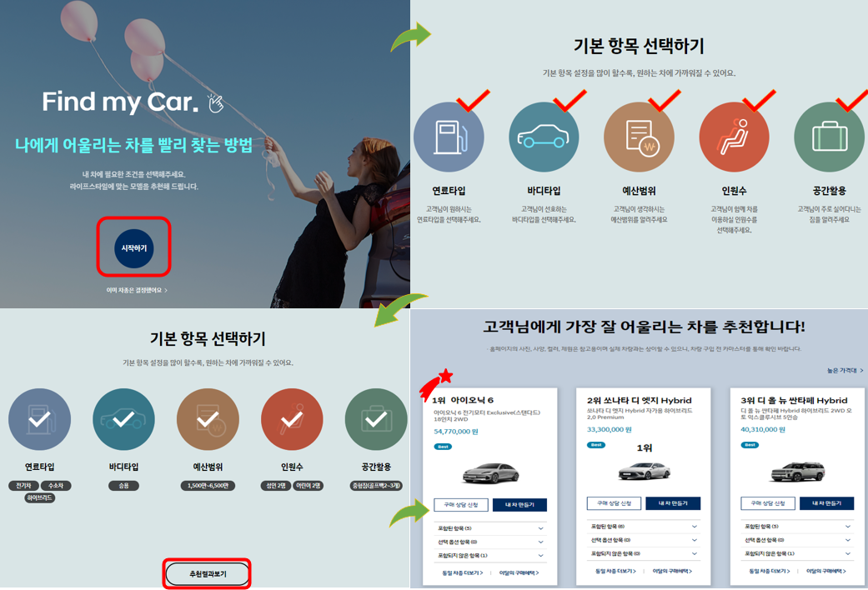Click the 성인 2명 passenger tag

click(276, 485)
